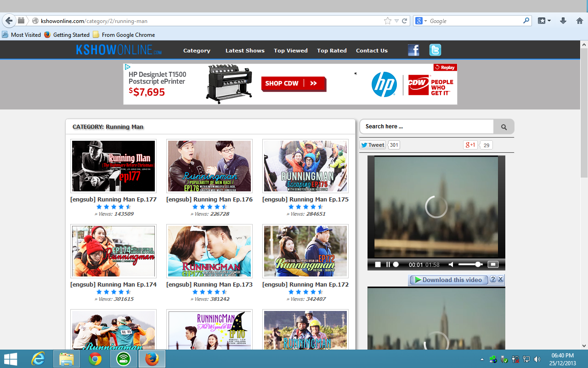Open KShowOnline Facebook page icon
The width and height of the screenshot is (588, 368).
tap(413, 50)
